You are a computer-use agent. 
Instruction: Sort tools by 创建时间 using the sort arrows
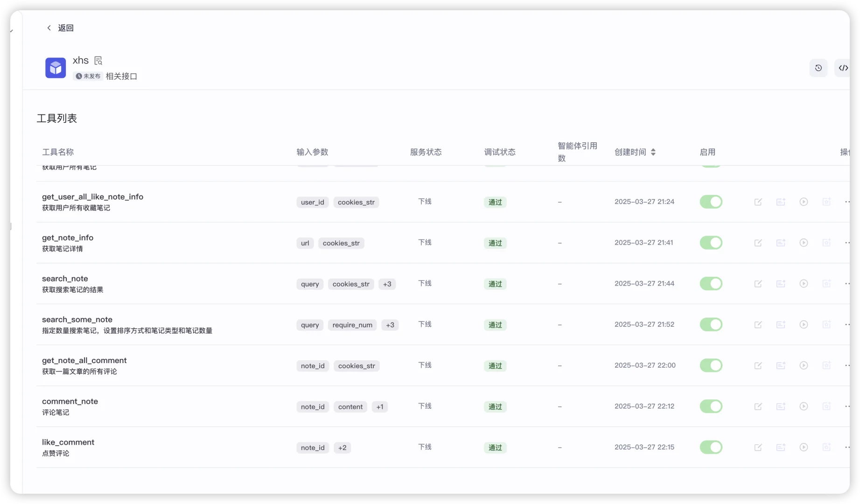click(653, 152)
